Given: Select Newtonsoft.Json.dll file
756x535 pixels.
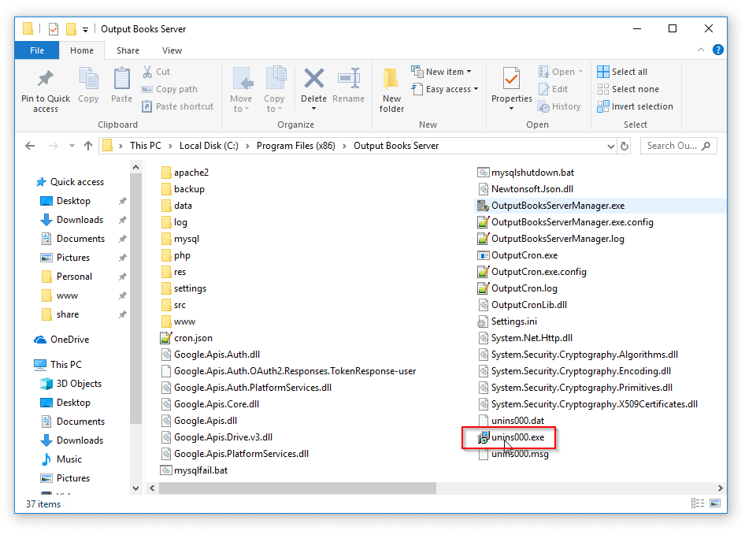Looking at the screenshot, I should point(525,189).
